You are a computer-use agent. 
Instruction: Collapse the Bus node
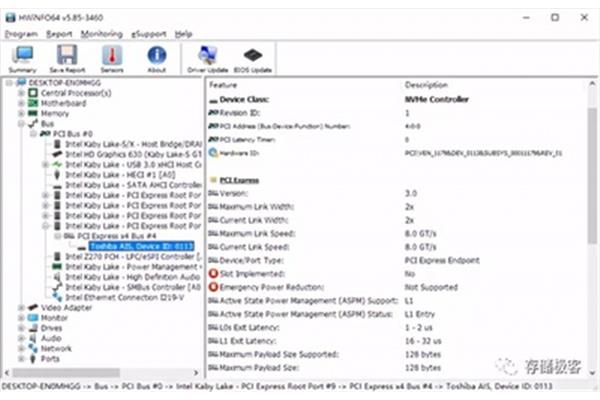point(21,124)
